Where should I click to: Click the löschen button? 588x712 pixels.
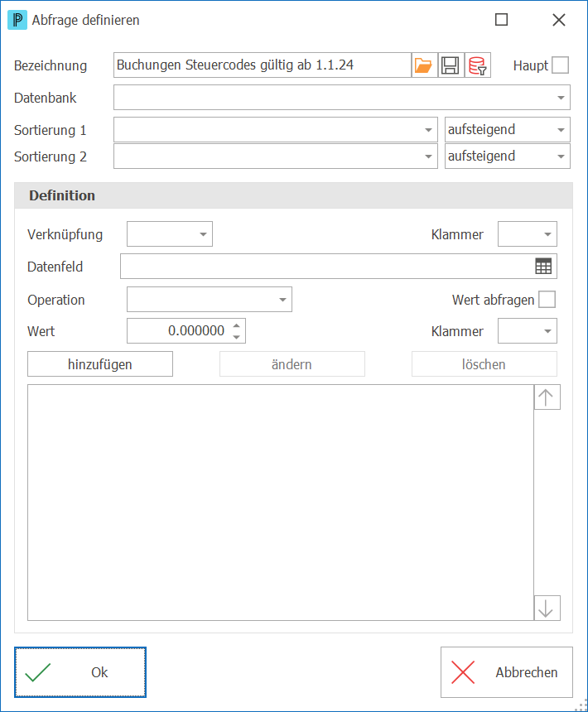484,364
